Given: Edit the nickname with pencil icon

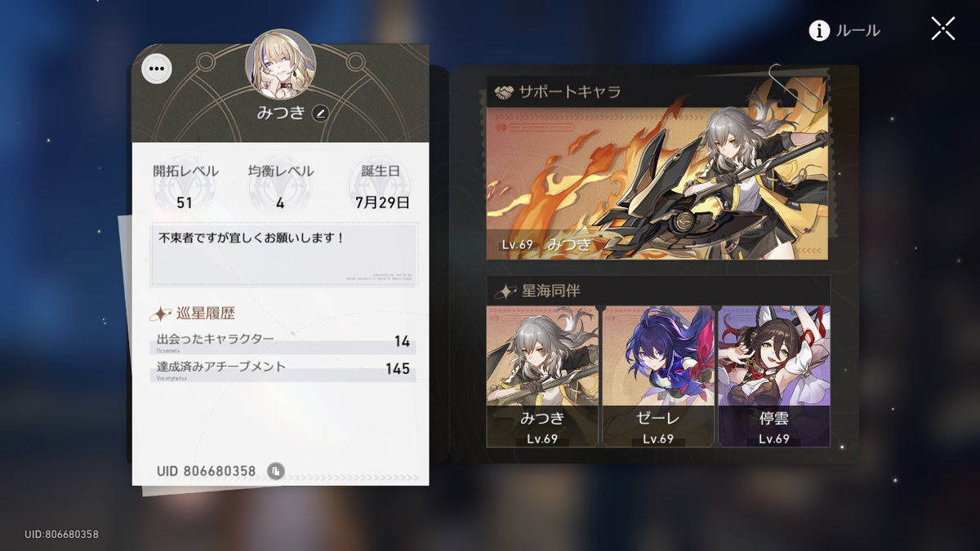Looking at the screenshot, I should click(320, 113).
